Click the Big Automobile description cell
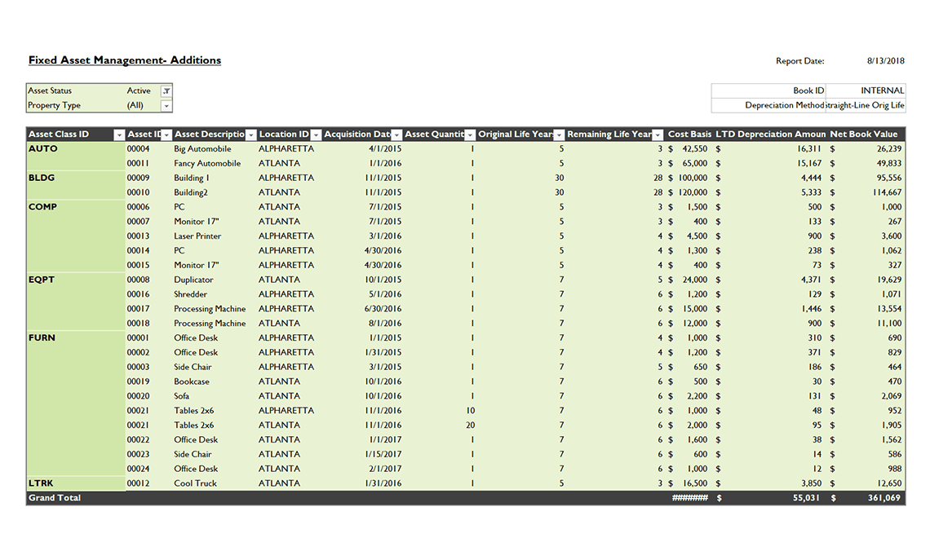The width and height of the screenshot is (930, 560). click(202, 148)
